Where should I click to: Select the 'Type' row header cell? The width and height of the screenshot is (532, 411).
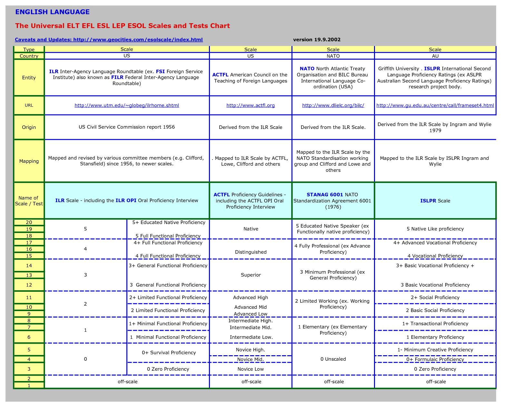point(29,49)
